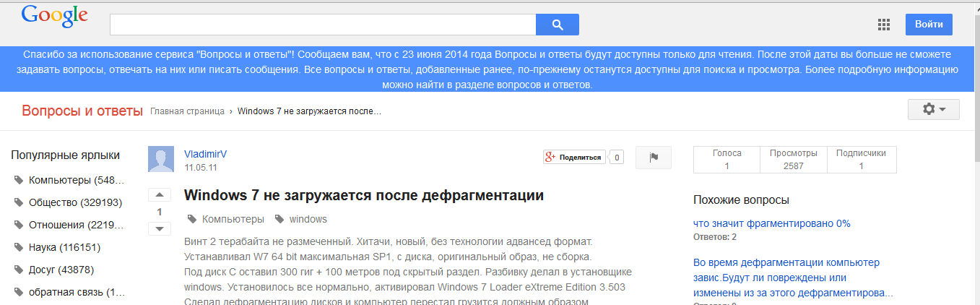Click the Подписчики count cell
Image resolution: width=980 pixels, height=305 pixels.
(861, 160)
